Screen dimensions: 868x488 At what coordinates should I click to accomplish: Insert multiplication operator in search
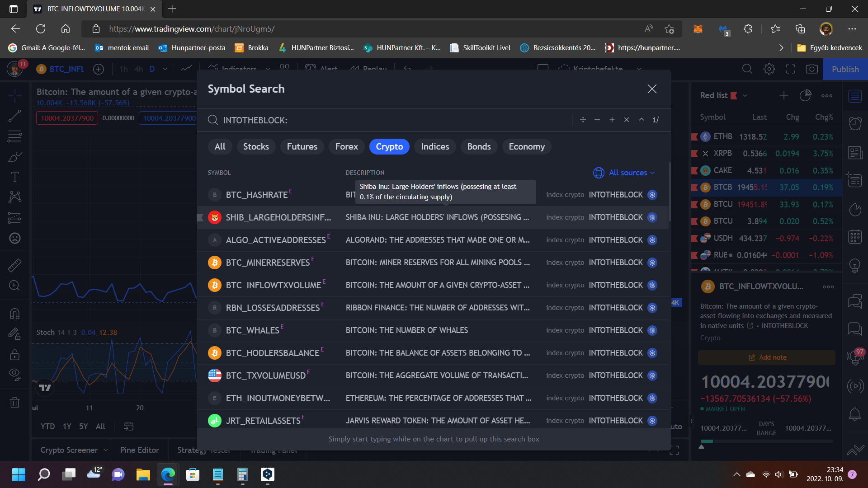coord(626,120)
